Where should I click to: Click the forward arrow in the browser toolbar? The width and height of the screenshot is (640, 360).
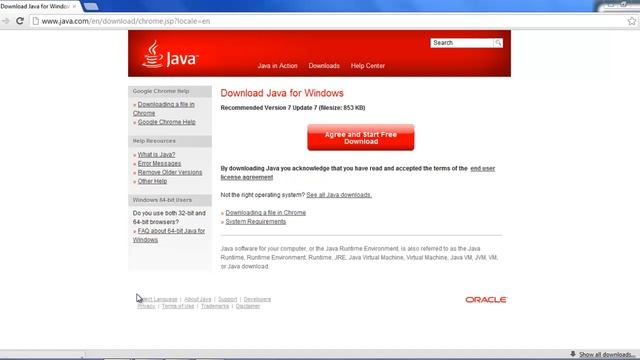click(5, 21)
